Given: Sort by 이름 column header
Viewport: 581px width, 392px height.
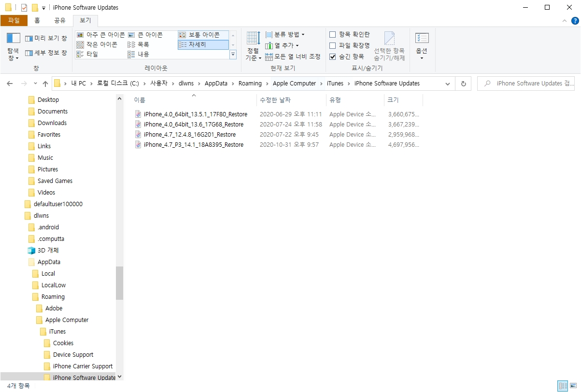Looking at the screenshot, I should click(x=195, y=100).
